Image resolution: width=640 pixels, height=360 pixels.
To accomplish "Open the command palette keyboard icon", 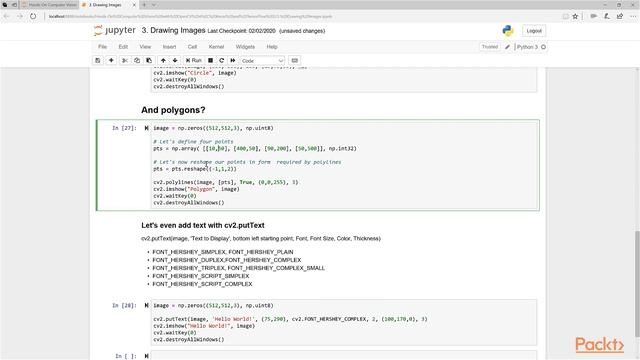I will point(295,60).
